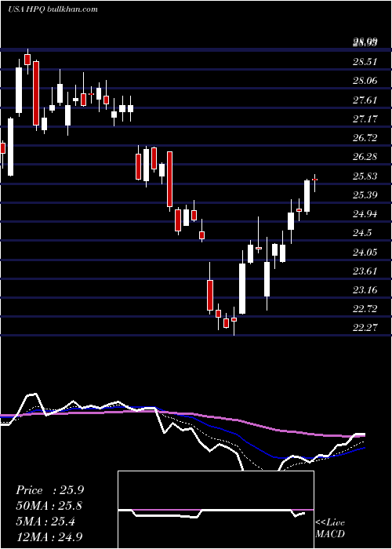Select the 28.06 price axis label
Viewport: 392px width, 549px height.
[x=365, y=81]
